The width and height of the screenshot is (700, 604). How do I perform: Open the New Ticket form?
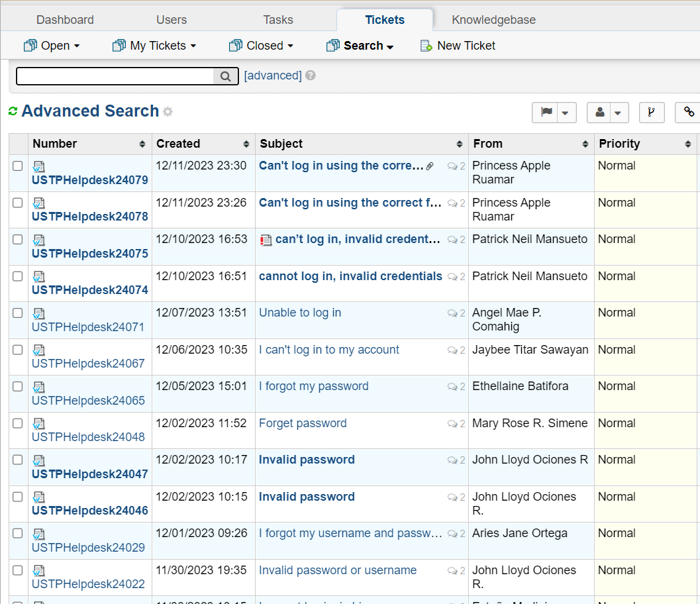point(458,46)
